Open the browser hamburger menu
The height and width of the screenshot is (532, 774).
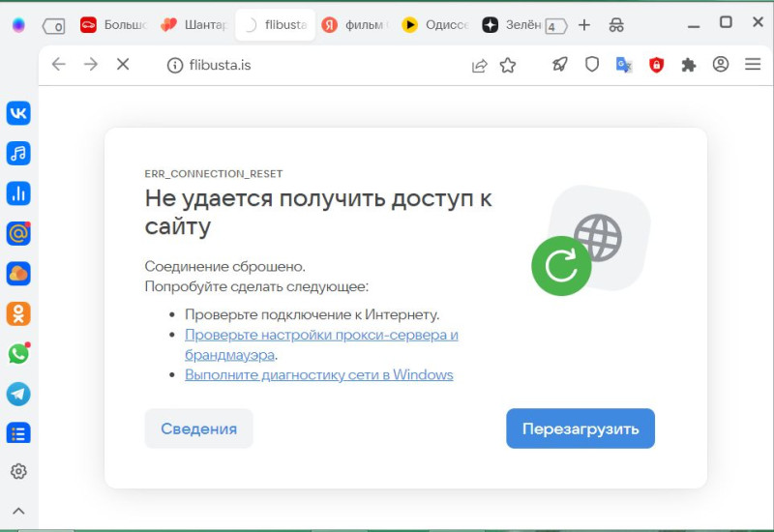pyautogui.click(x=753, y=65)
